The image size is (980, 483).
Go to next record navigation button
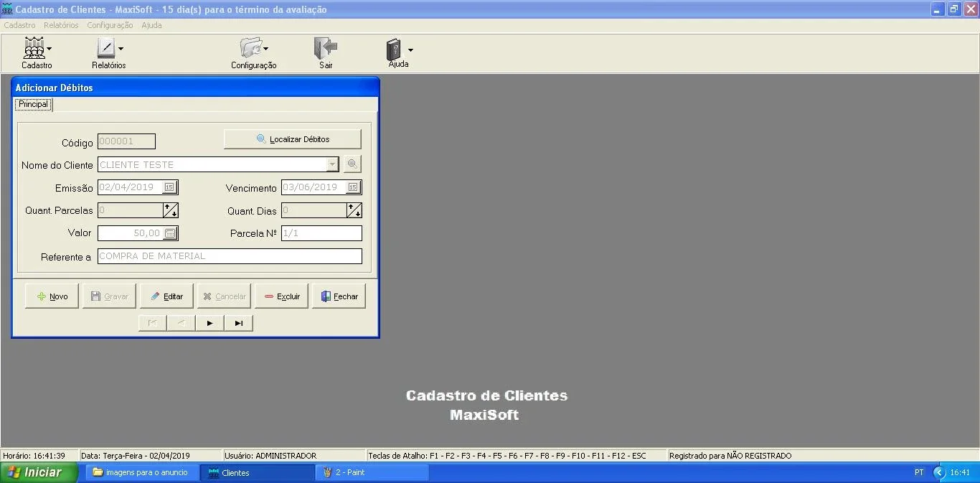[x=209, y=323]
